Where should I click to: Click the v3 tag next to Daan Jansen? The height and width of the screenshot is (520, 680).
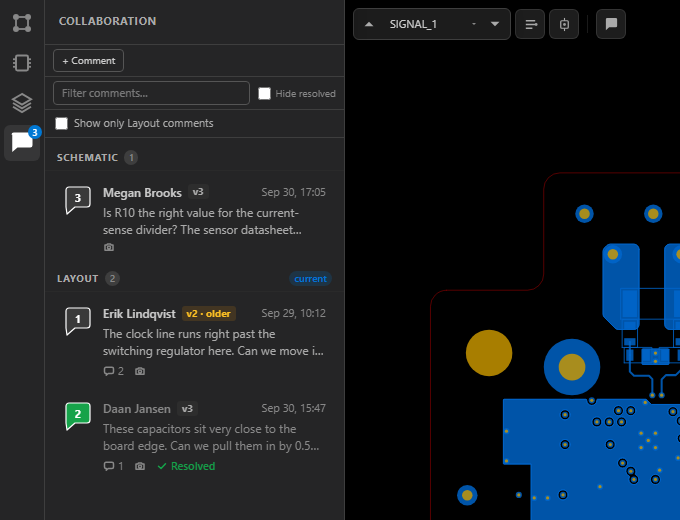click(x=187, y=409)
